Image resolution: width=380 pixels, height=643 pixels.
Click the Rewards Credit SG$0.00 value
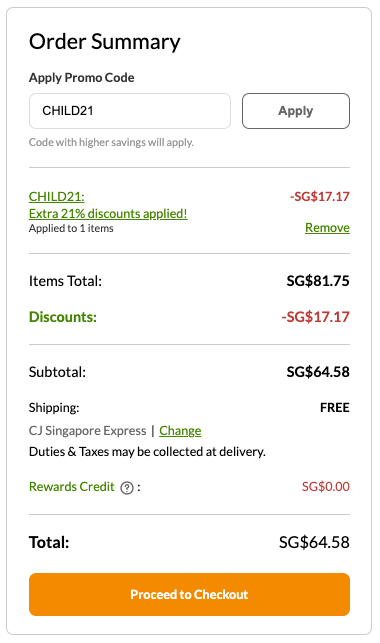click(325, 486)
